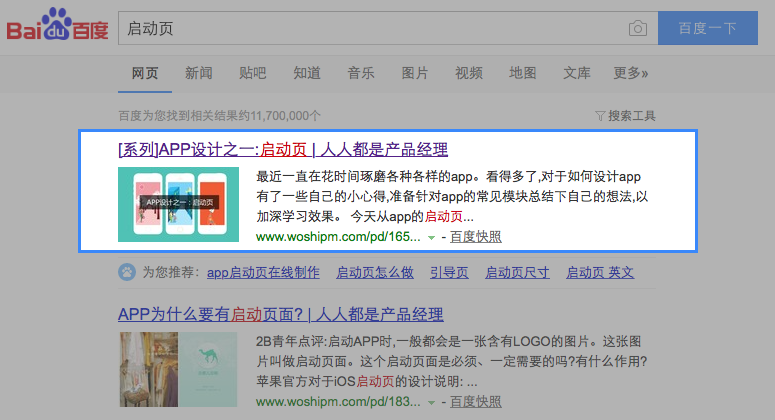Screen dimensions: 775x420
Task: Switch to the 新闻 tab
Action: 199,73
